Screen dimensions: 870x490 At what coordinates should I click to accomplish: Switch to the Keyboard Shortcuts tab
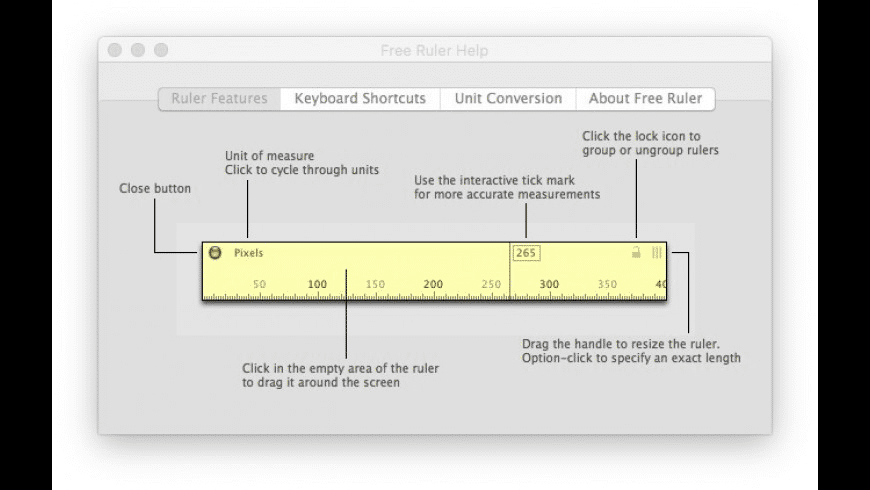(360, 99)
